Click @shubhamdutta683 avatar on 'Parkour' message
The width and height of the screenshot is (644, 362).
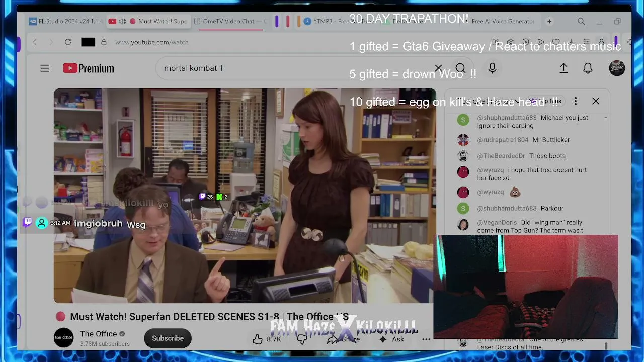point(463,208)
